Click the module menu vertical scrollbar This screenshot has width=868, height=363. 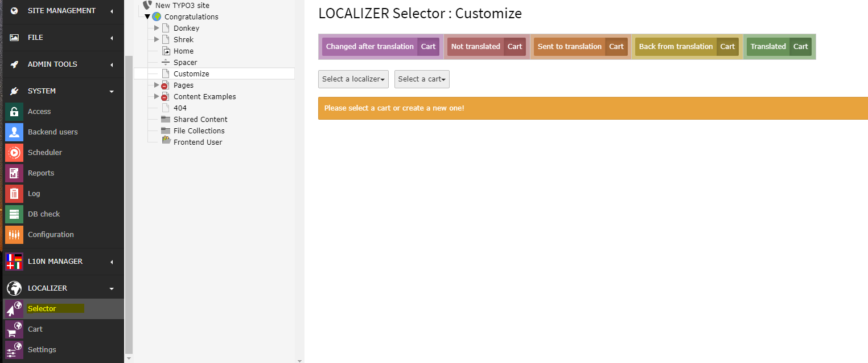coord(129,204)
